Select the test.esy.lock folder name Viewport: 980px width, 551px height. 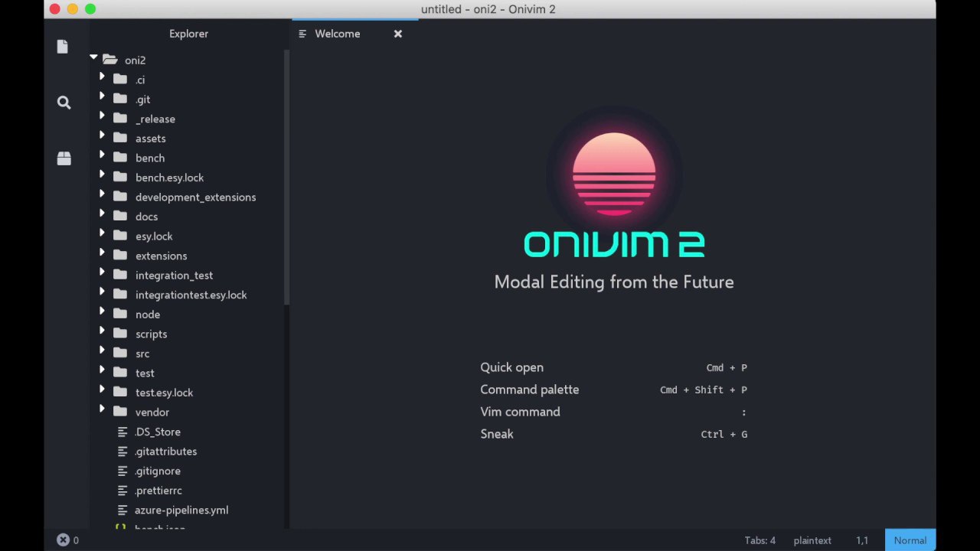pyautogui.click(x=164, y=393)
